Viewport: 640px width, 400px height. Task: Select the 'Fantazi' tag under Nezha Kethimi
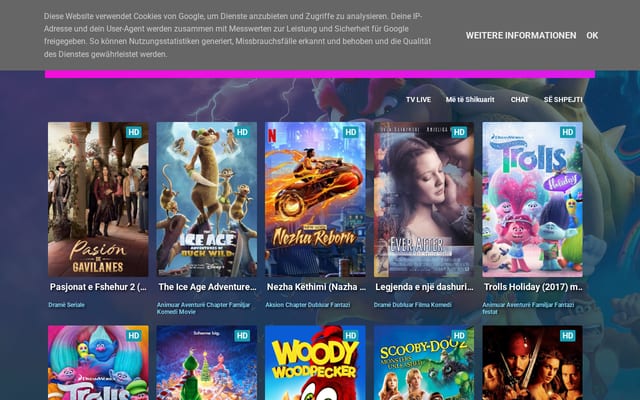point(340,305)
